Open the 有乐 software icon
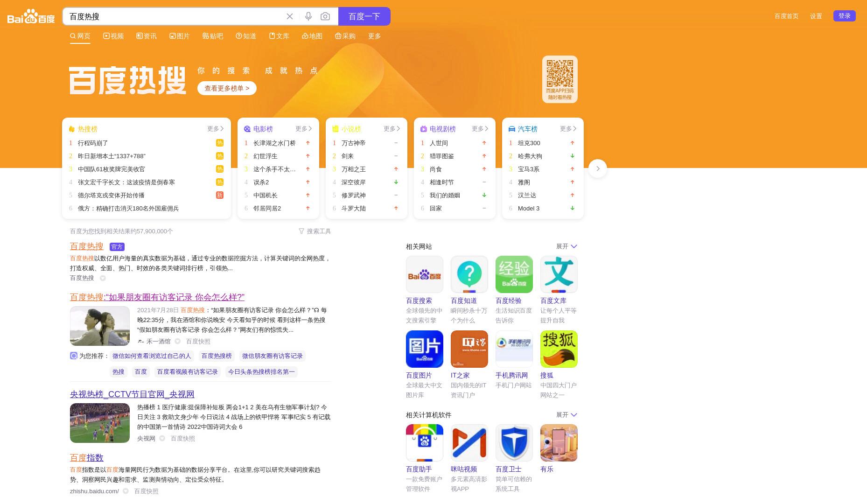The height and width of the screenshot is (504, 867). coord(559,443)
